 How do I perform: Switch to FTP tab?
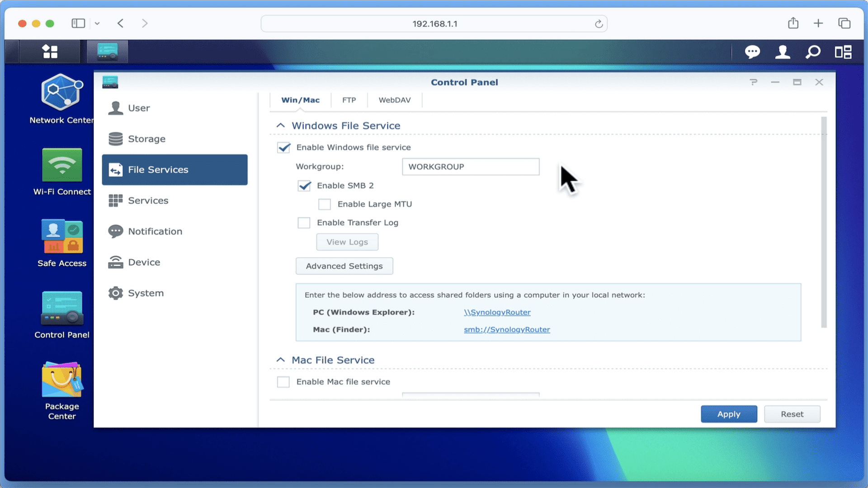(349, 100)
